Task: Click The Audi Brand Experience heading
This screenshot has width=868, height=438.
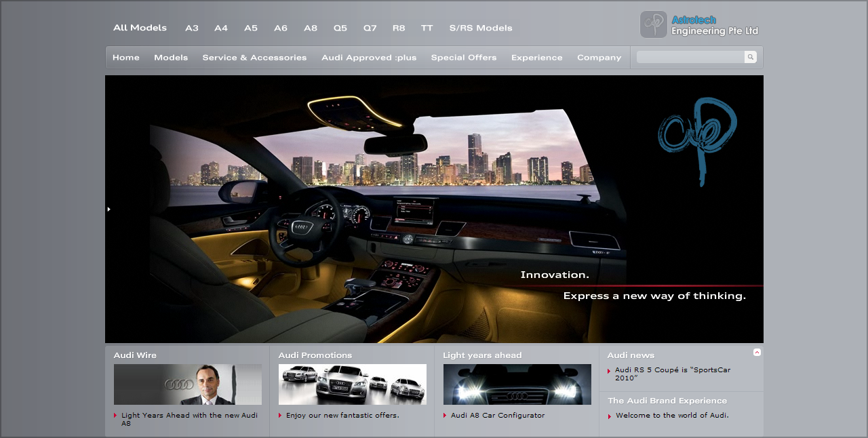Action: tap(667, 401)
